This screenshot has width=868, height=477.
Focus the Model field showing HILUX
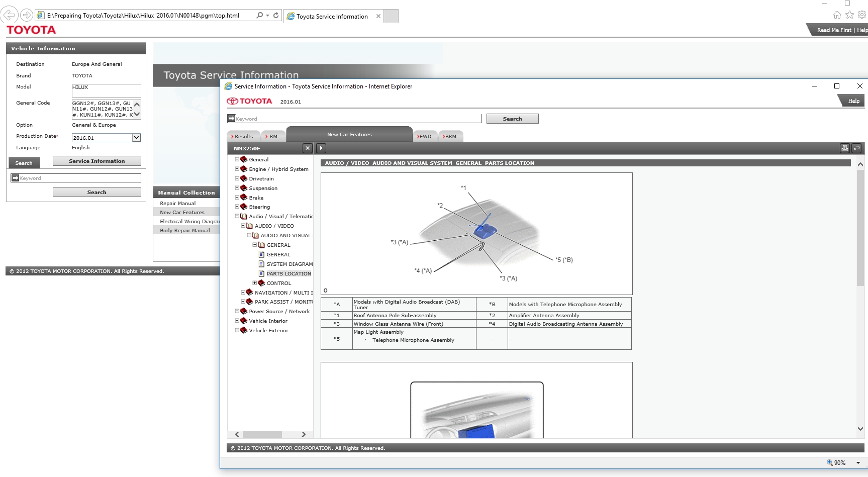coord(106,90)
